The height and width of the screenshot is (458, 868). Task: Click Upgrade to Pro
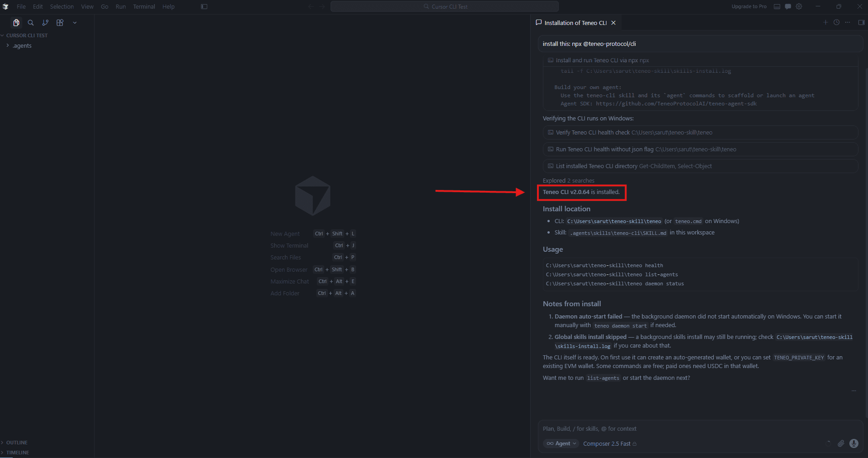click(x=749, y=6)
